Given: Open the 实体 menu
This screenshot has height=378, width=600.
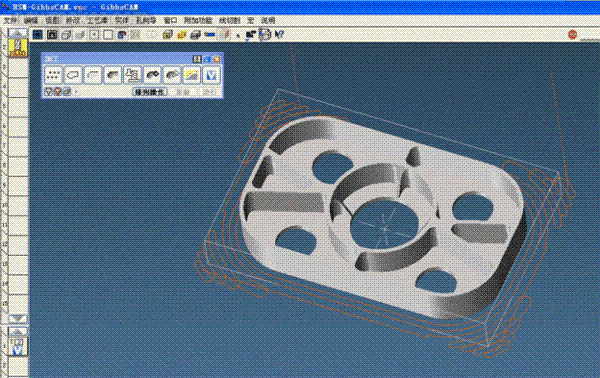Looking at the screenshot, I should (x=122, y=20).
